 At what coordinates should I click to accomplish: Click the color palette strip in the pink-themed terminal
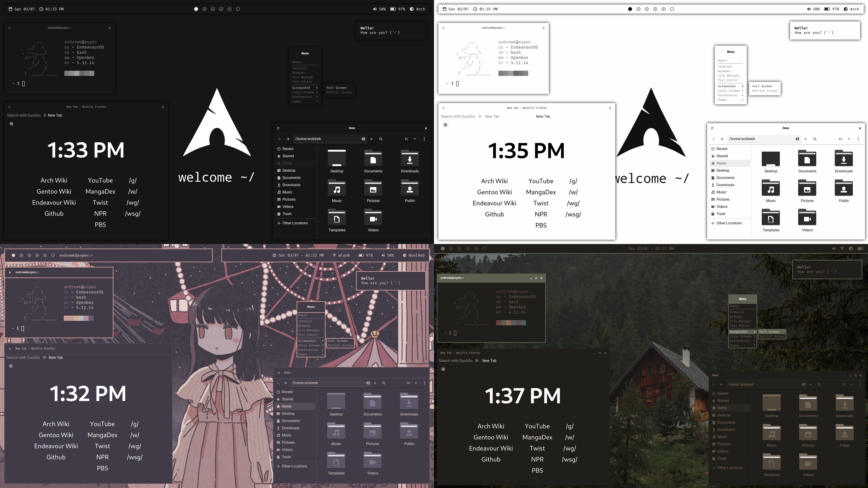(78, 318)
